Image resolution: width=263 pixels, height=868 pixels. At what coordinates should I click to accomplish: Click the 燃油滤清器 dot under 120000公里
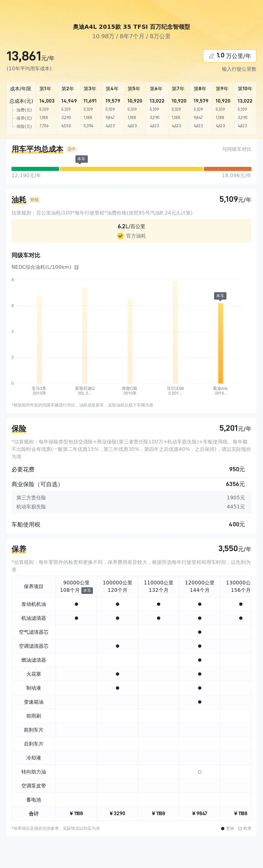click(200, 660)
